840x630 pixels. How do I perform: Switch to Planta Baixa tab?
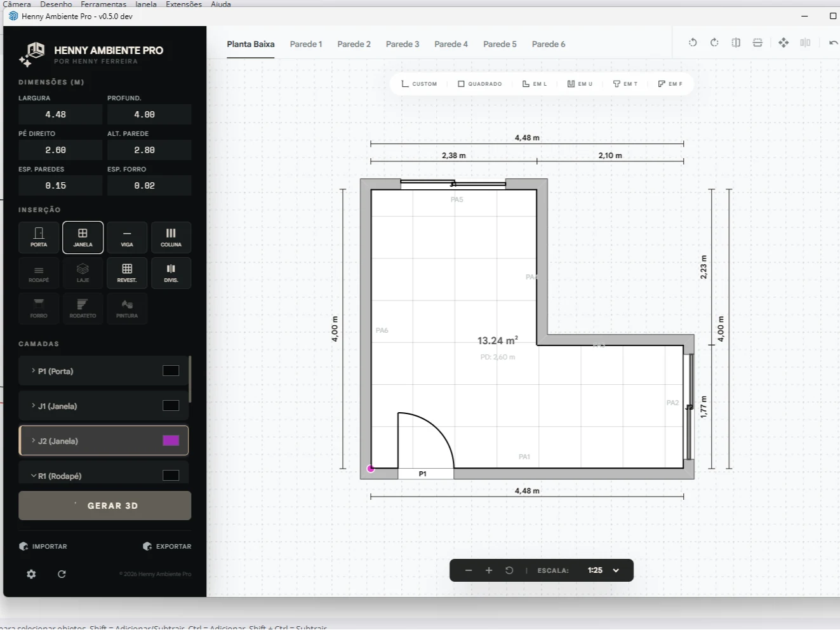pos(251,44)
